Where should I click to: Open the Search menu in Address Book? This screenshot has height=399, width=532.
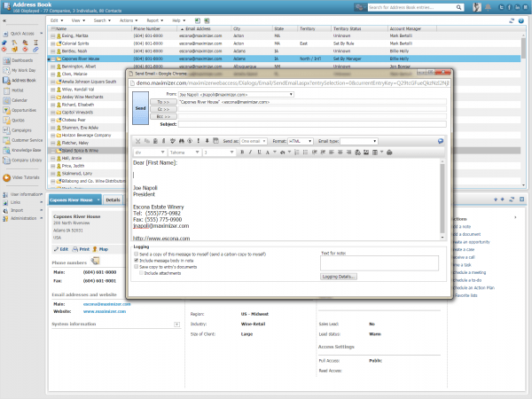click(x=102, y=20)
